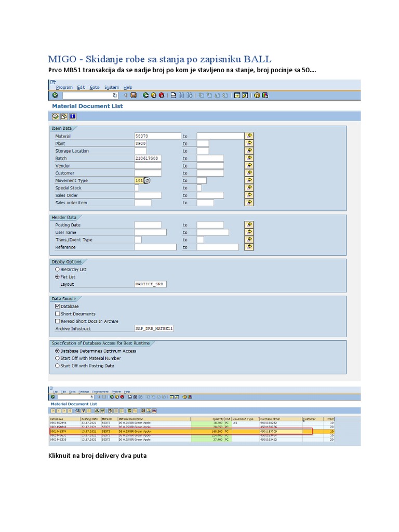The width and height of the screenshot is (399, 532).
Task: Expand the command field history dropdown
Action: click(x=115, y=96)
